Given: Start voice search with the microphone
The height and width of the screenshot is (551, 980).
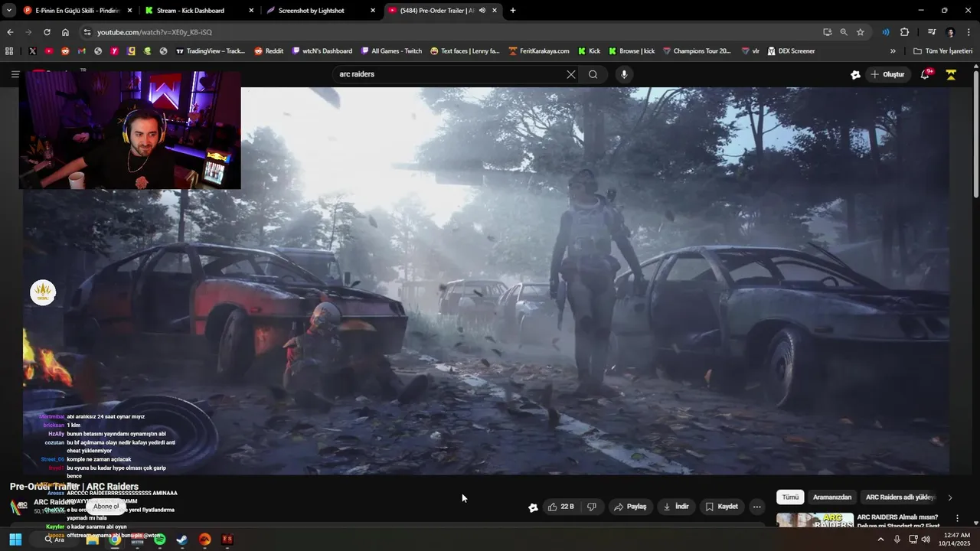Looking at the screenshot, I should [624, 74].
